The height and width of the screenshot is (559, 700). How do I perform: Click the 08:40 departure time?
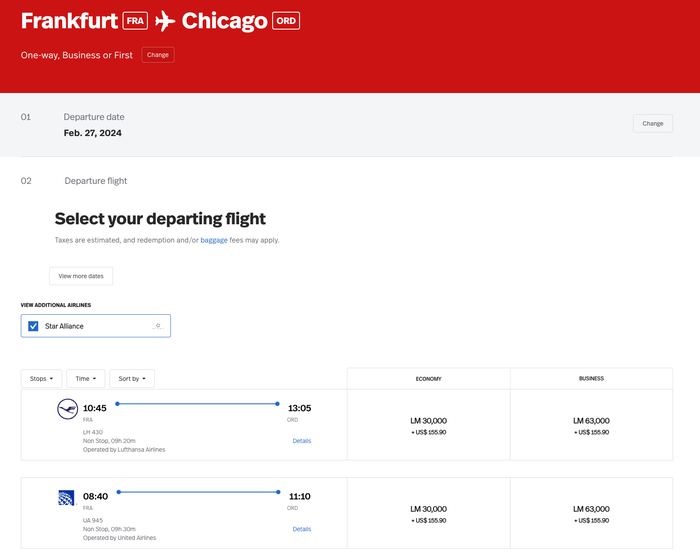[96, 496]
